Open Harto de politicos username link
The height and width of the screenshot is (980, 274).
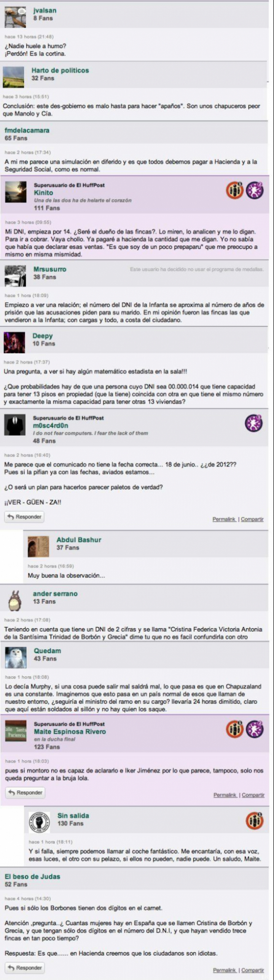(x=60, y=70)
